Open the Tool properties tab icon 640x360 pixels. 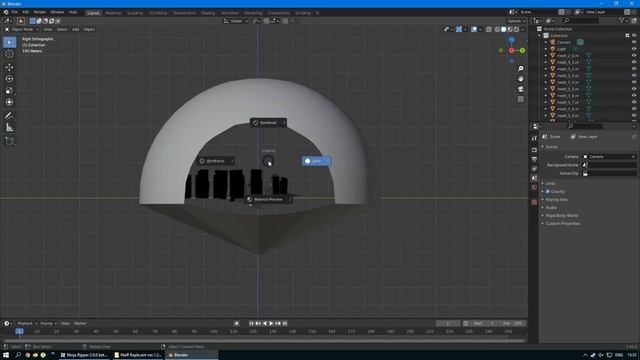pyautogui.click(x=534, y=139)
